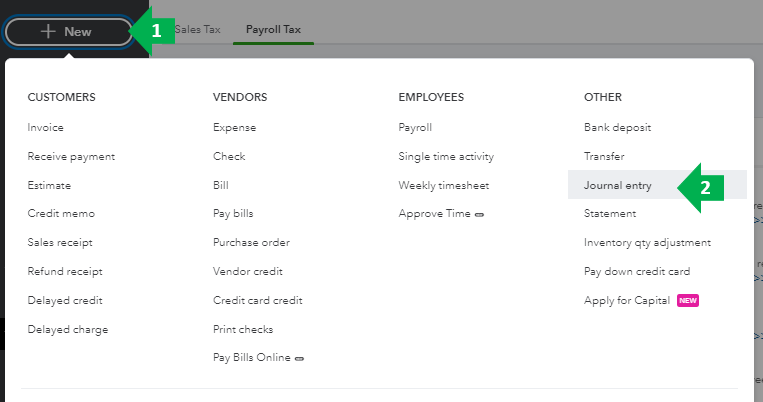The width and height of the screenshot is (763, 402).
Task: Click the plus icon in the New button
Action: coord(48,32)
